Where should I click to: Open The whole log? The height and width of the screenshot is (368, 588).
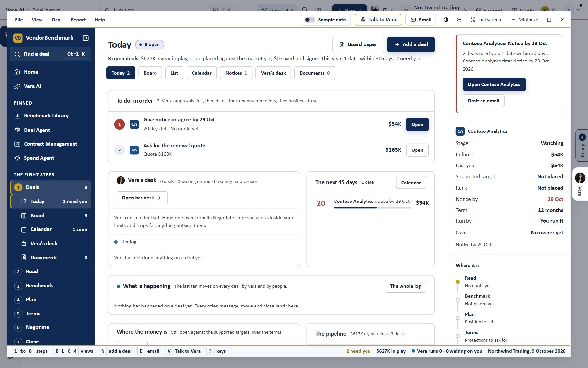[405, 286]
